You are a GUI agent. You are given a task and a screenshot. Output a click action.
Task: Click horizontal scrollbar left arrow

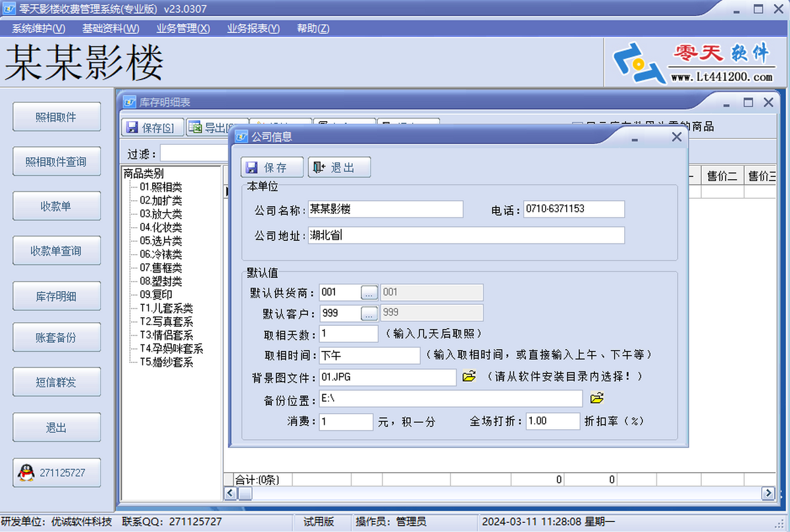(x=230, y=493)
